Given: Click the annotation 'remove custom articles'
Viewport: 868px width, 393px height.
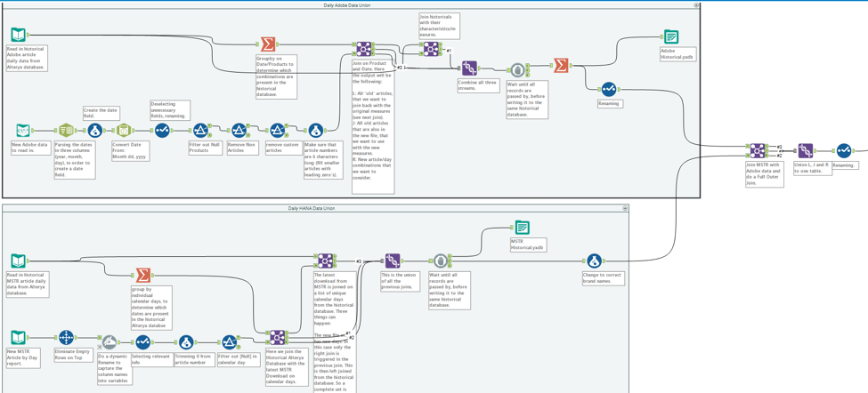Looking at the screenshot, I should click(x=282, y=148).
